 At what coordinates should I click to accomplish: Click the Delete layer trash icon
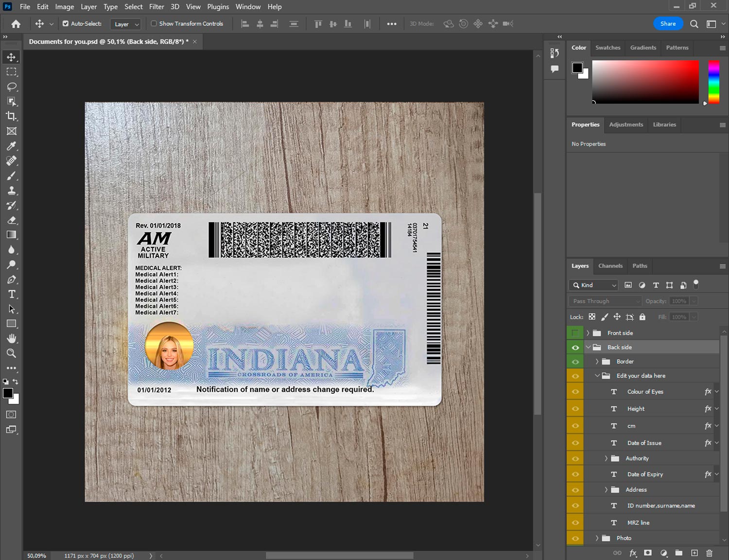pos(709,553)
